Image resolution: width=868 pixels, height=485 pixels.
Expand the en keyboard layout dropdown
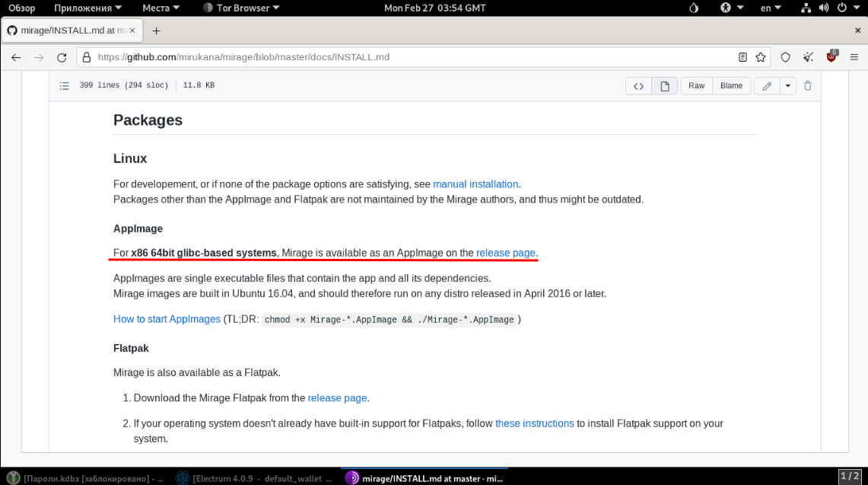click(x=771, y=8)
